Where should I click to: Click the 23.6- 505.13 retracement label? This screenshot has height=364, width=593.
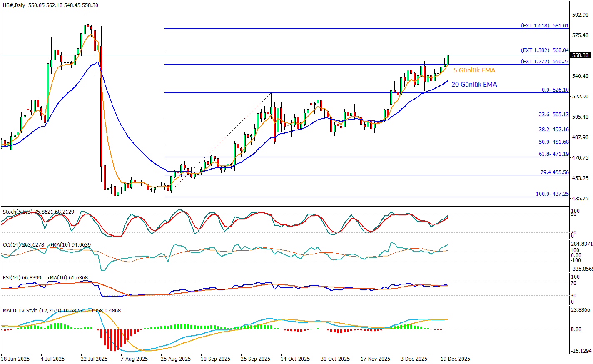click(x=553, y=115)
